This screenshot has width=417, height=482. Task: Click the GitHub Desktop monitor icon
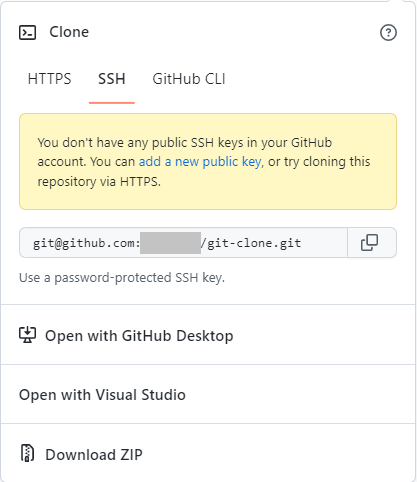tap(27, 335)
